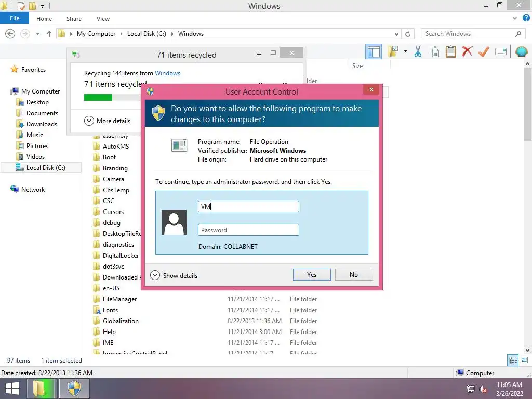Go up one folder level
Screen dimensions: 532x399
point(49,34)
